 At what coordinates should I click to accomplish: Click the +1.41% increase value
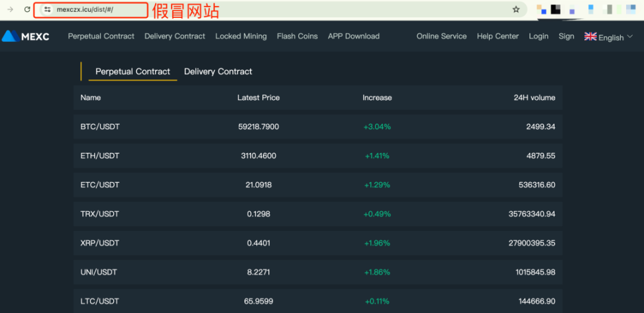[377, 156]
